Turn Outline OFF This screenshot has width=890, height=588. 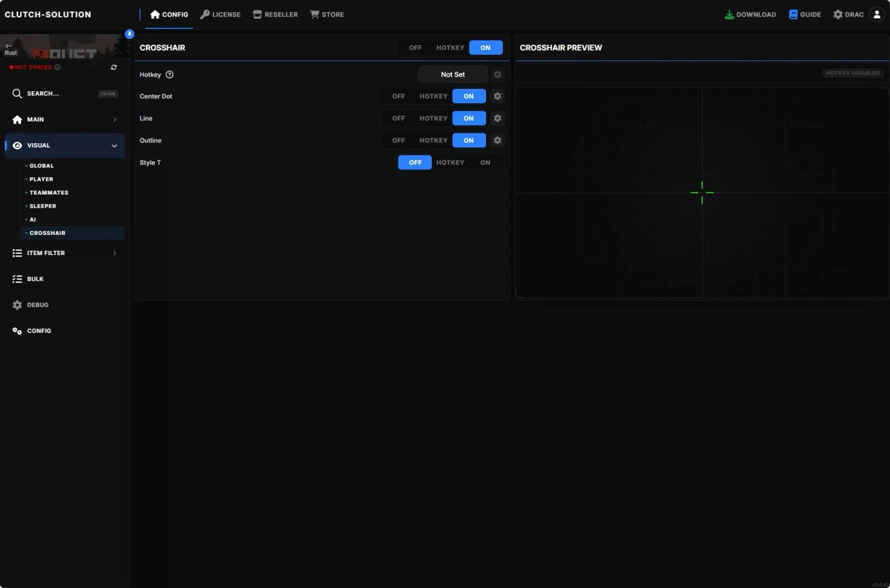[398, 140]
